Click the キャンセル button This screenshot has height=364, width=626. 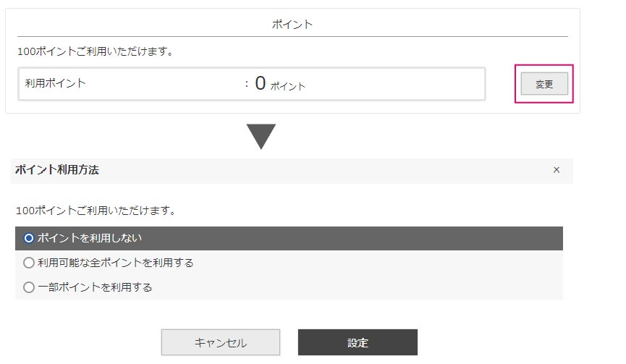coord(220,342)
